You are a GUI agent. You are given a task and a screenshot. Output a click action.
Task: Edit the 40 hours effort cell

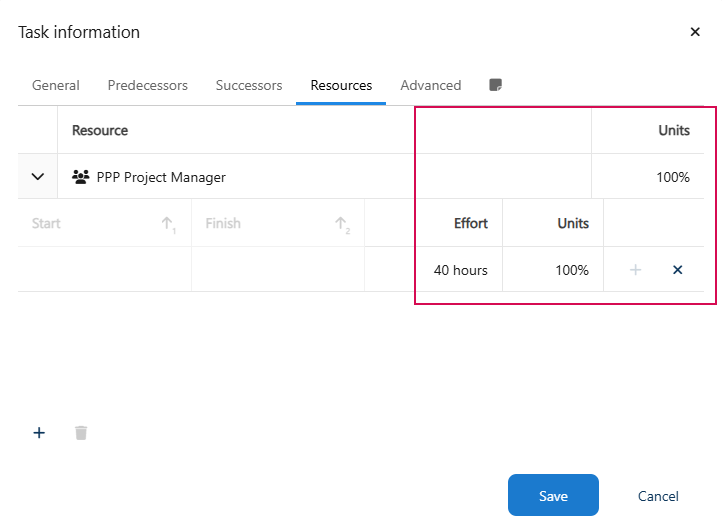(460, 270)
